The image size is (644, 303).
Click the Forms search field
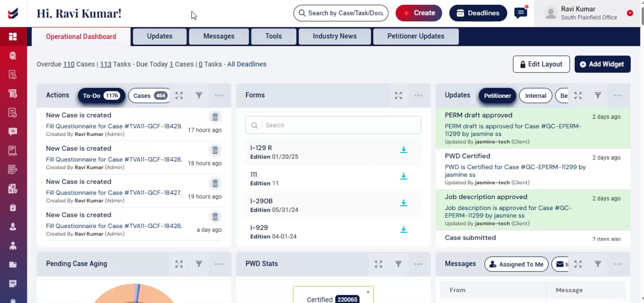(333, 125)
